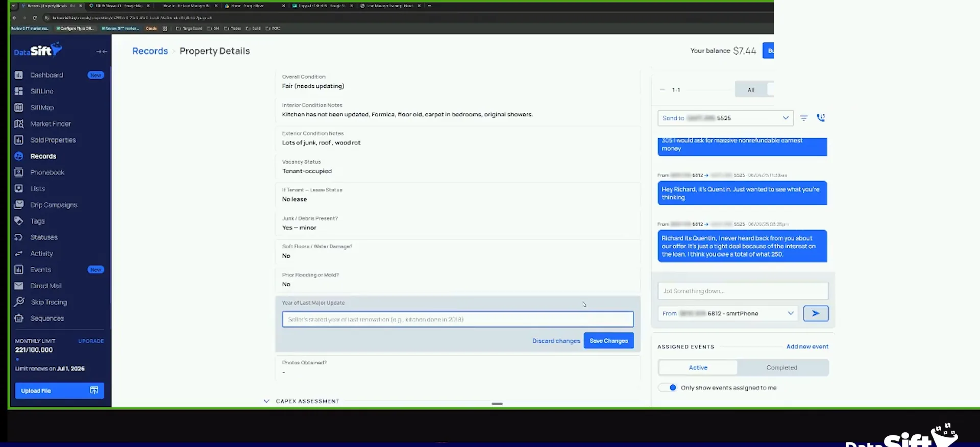Open Market Finder sidebar icon

coord(19,124)
